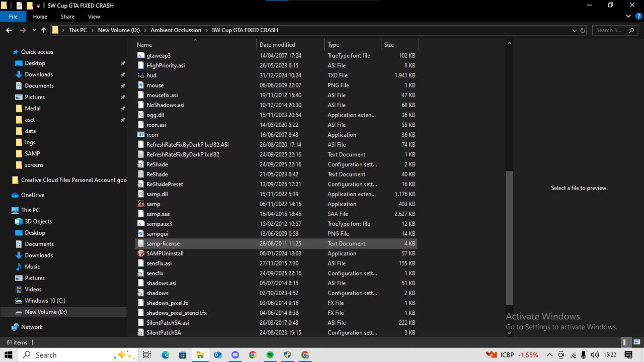Select sensfix.asi file
The image size is (644, 362).
coord(159,263)
